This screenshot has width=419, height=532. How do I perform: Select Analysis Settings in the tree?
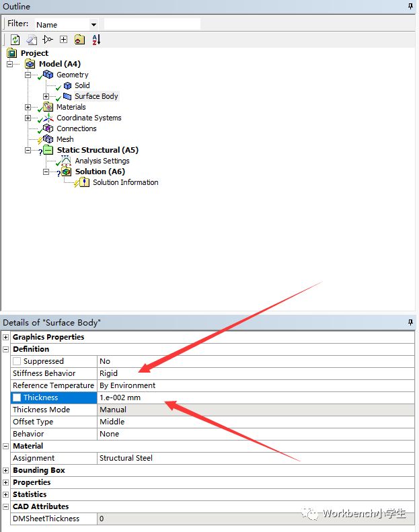[x=102, y=161]
